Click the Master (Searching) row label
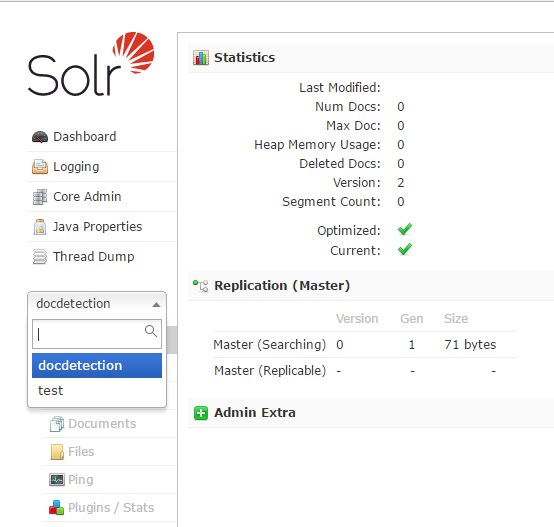The width and height of the screenshot is (554, 527). tap(270, 344)
